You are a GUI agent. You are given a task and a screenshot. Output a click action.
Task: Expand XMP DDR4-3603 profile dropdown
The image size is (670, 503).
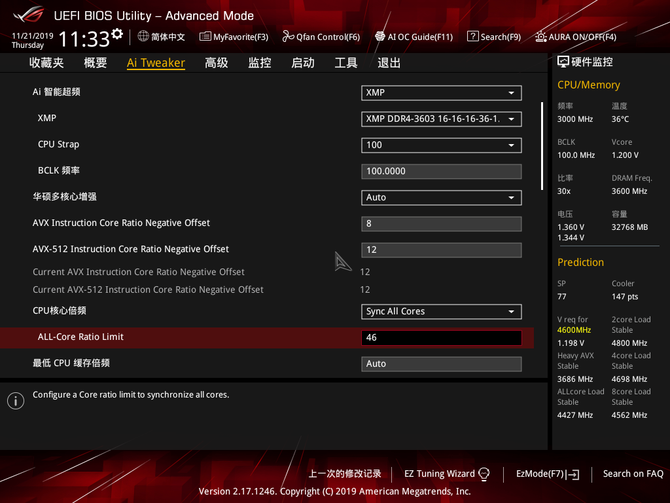[x=441, y=119]
